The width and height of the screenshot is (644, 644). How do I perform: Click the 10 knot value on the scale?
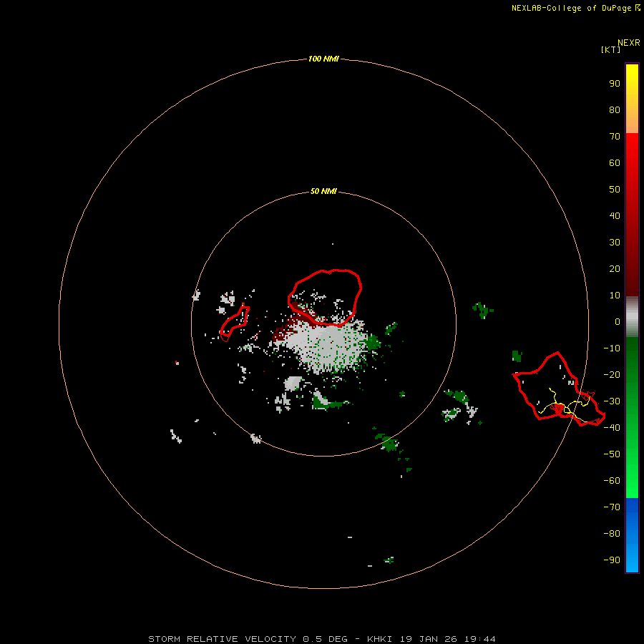[615, 296]
